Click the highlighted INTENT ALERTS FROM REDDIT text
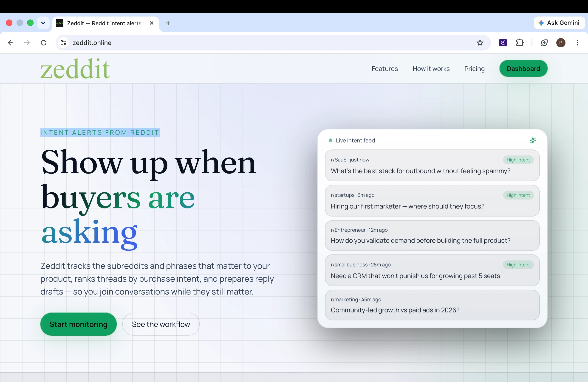 [100, 133]
